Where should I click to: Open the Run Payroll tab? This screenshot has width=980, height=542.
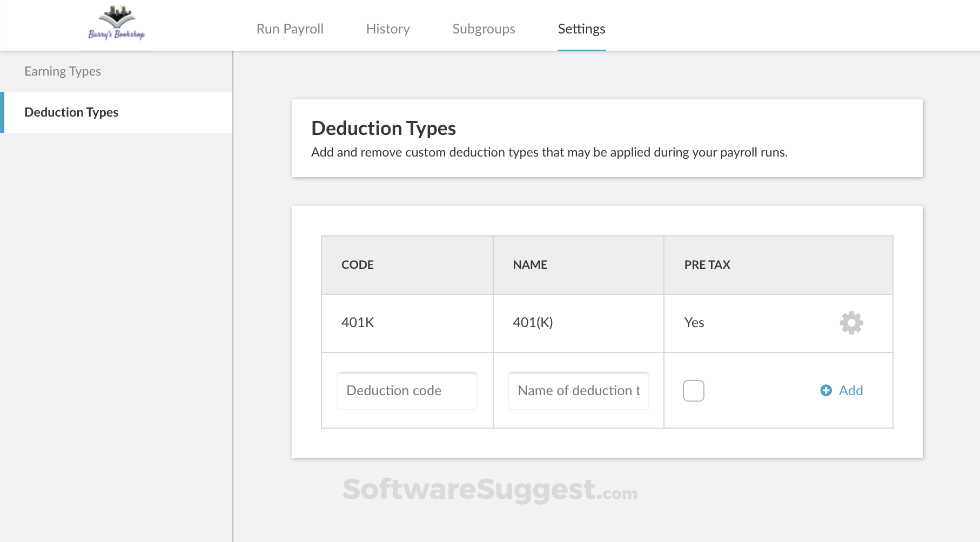click(290, 29)
